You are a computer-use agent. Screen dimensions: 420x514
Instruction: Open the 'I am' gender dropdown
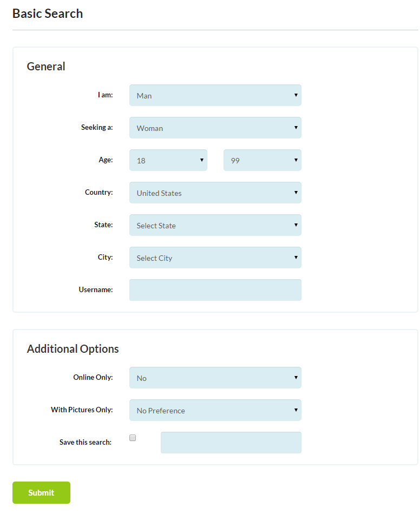(215, 95)
